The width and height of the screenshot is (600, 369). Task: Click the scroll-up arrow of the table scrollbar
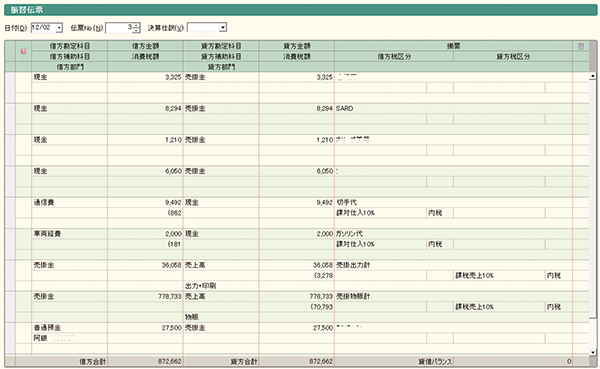(593, 76)
